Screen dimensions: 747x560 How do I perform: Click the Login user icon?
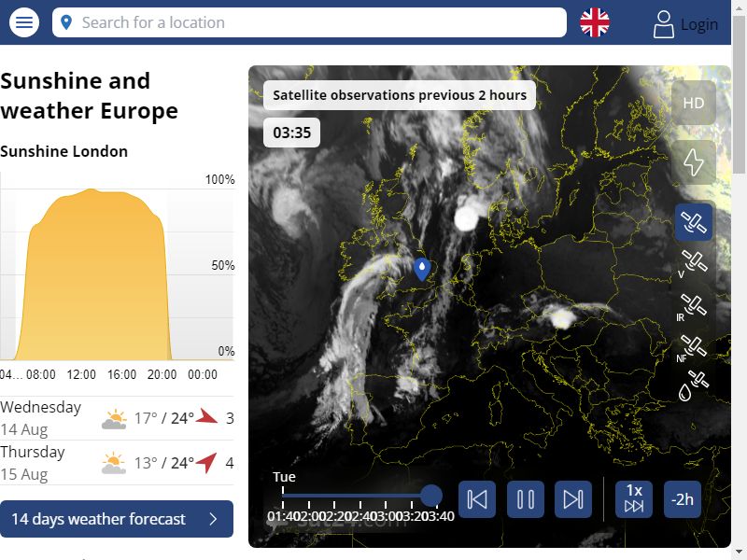[x=664, y=24]
